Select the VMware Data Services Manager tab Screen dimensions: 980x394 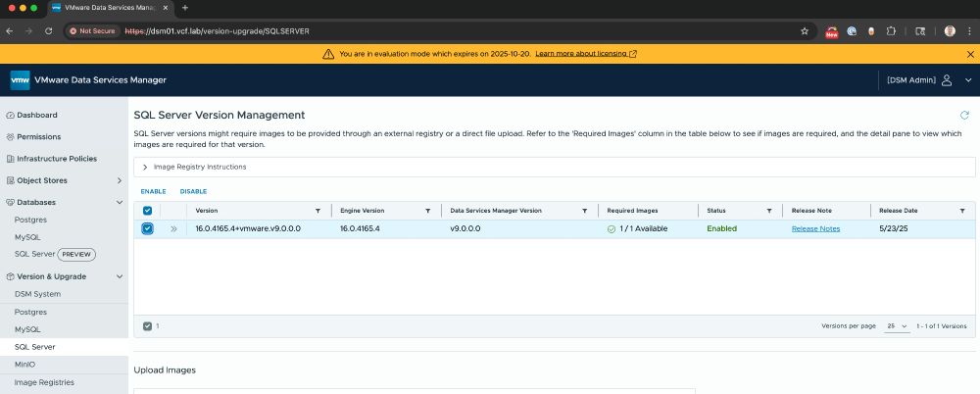pyautogui.click(x=111, y=8)
